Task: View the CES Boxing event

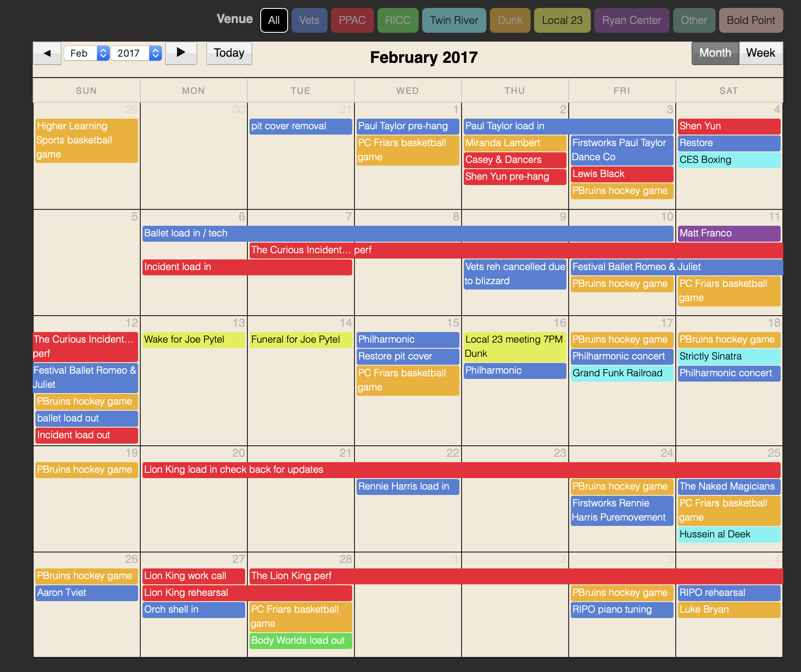Action: (728, 160)
